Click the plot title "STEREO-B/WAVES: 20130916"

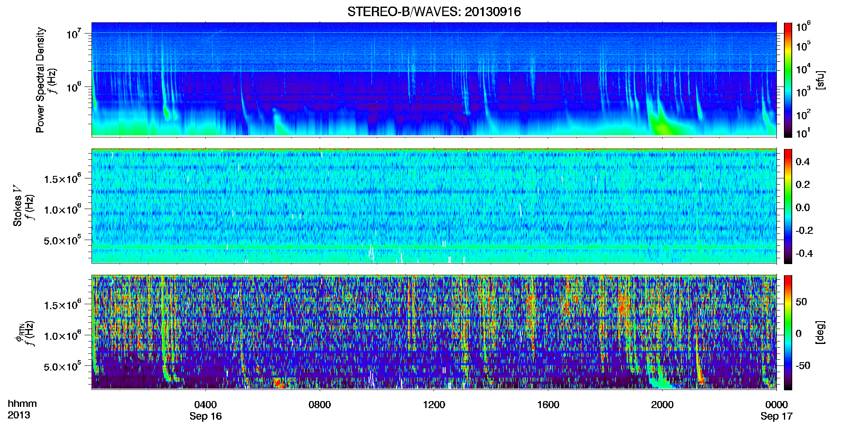pos(434,12)
